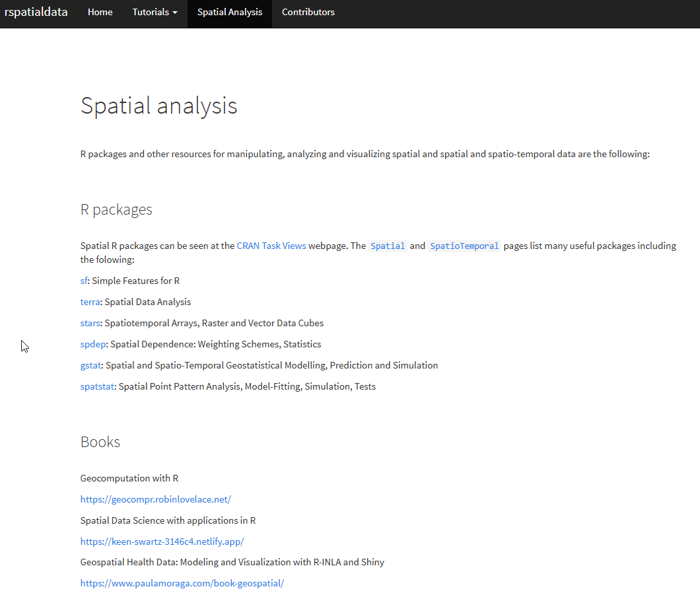Visit the spatstat package link
700x597 pixels.
click(x=97, y=387)
